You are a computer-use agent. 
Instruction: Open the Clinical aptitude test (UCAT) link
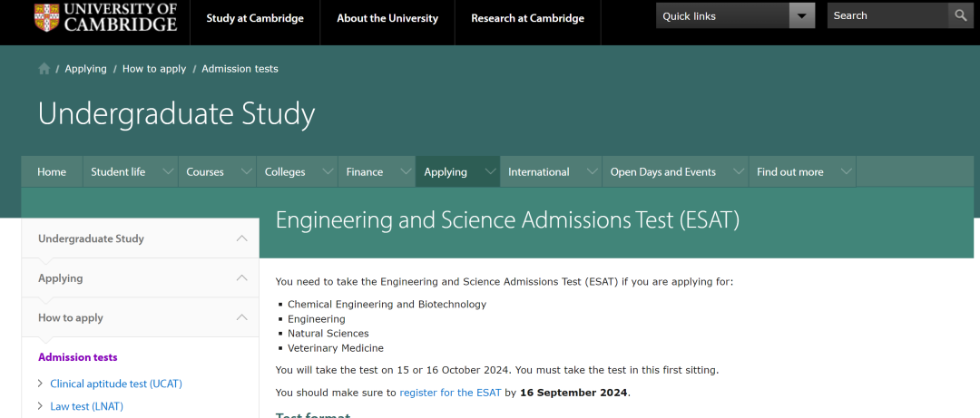116,384
